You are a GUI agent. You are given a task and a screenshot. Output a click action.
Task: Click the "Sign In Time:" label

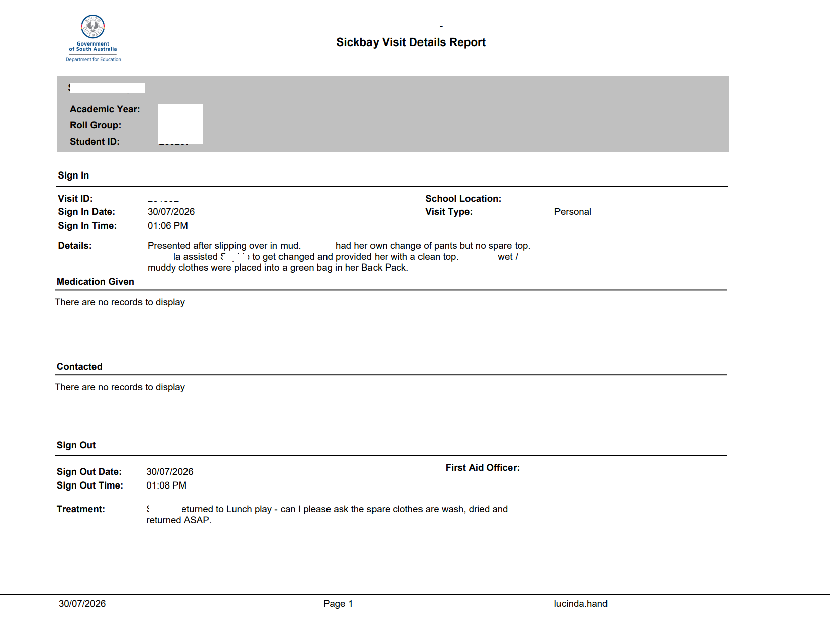click(x=87, y=226)
